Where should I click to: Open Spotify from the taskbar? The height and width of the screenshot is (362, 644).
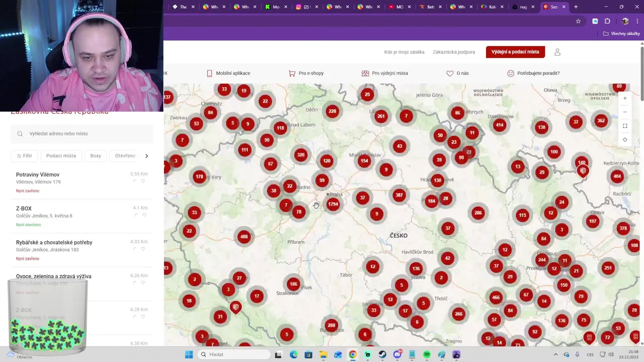click(x=427, y=354)
